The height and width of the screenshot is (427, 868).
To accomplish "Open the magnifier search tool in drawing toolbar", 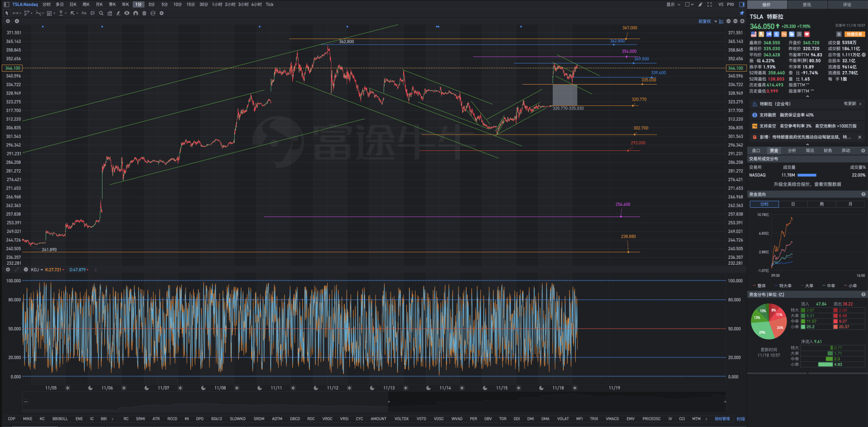I will pyautogui.click(x=101, y=13).
